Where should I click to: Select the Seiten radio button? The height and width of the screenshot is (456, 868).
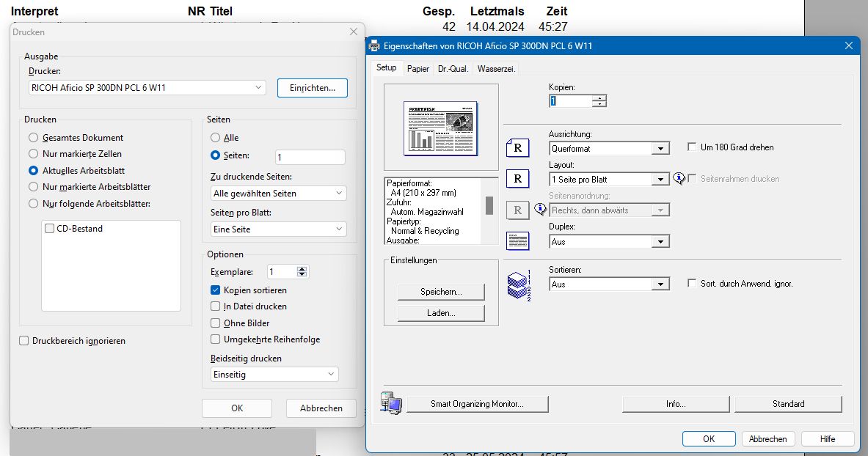coord(215,155)
